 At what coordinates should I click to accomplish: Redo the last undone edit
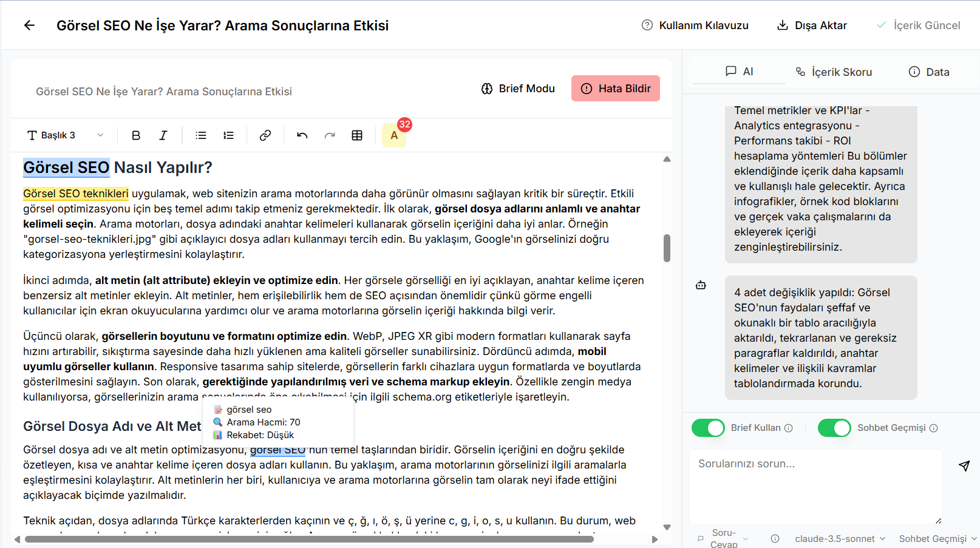pyautogui.click(x=329, y=135)
